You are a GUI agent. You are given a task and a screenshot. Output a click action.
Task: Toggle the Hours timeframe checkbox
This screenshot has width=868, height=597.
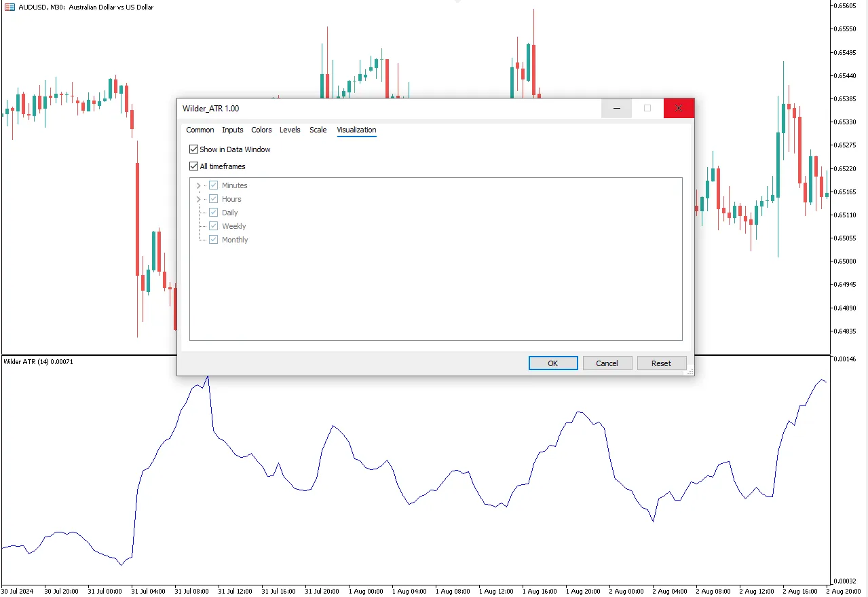tap(214, 199)
